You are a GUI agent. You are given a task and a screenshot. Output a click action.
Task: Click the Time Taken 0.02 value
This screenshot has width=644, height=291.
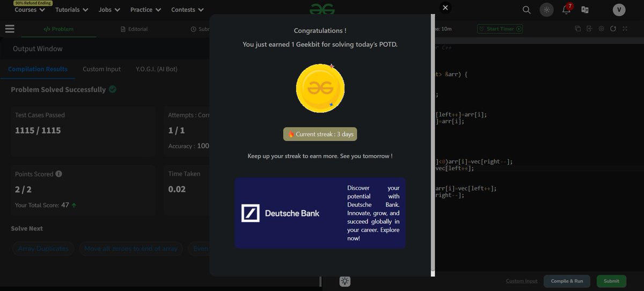pyautogui.click(x=177, y=189)
